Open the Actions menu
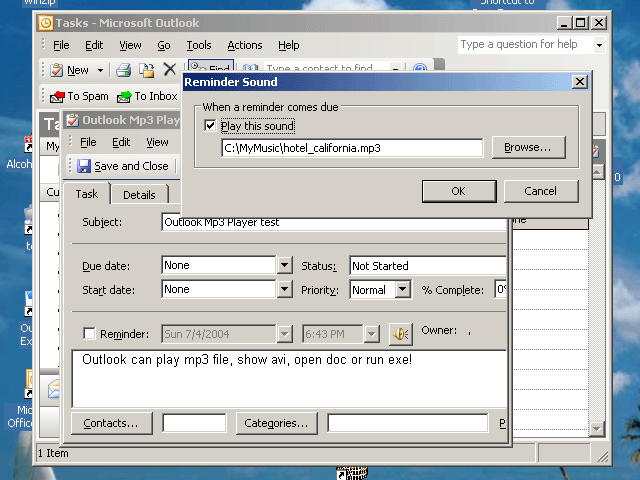The image size is (640, 480). coord(245,45)
